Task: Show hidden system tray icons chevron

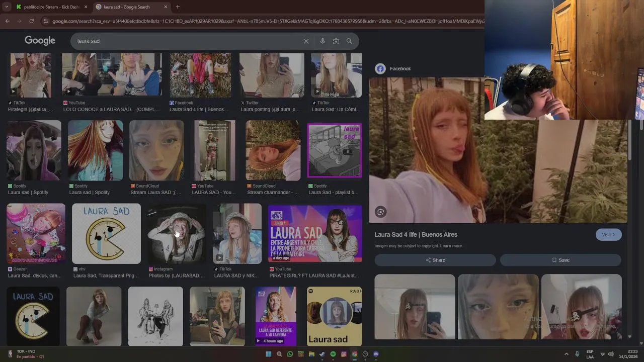Action: (x=566, y=354)
